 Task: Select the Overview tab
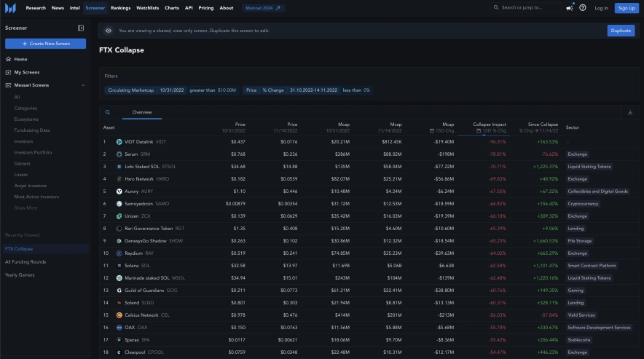coord(142,113)
